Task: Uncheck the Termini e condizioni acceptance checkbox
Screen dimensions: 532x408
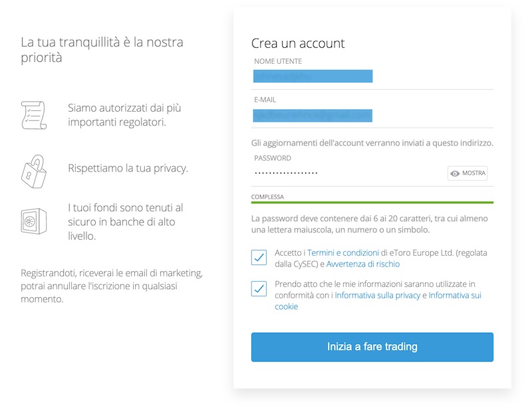Action: click(x=259, y=257)
